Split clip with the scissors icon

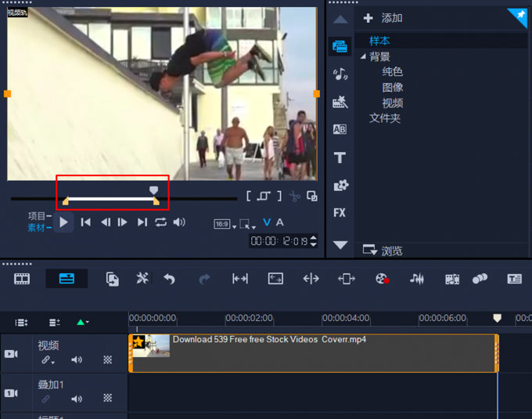pyautogui.click(x=295, y=197)
